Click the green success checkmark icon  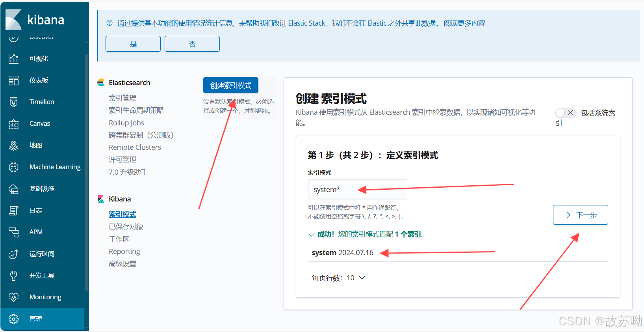click(312, 235)
